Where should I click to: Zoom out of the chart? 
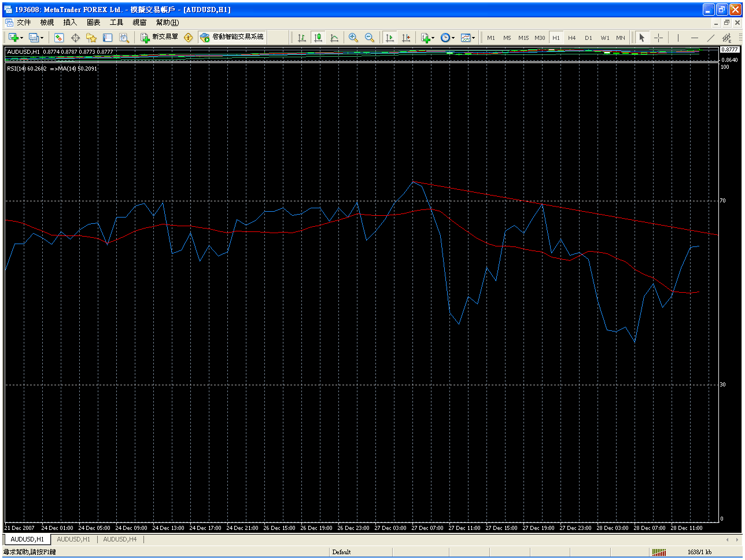[x=370, y=38]
